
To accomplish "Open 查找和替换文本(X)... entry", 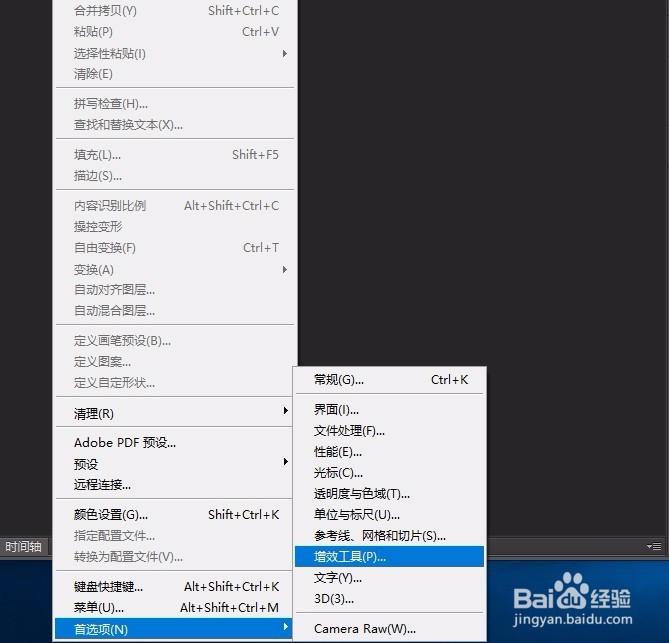I will pos(175,125).
